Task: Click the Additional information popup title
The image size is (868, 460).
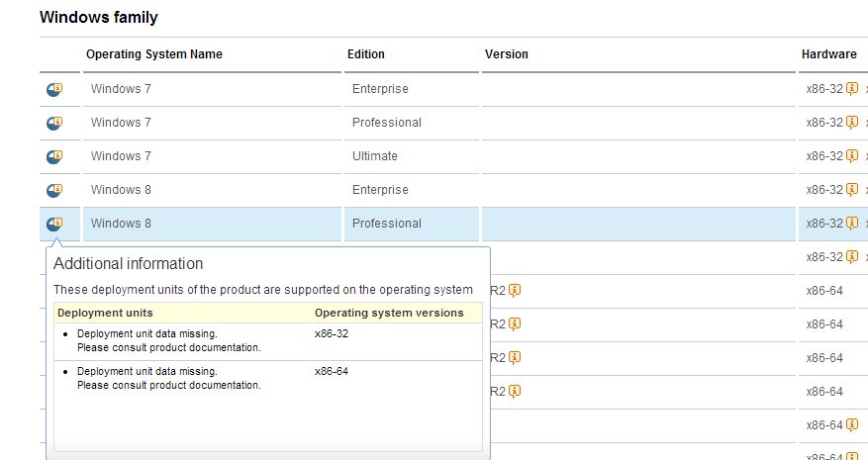Action: tap(128, 263)
